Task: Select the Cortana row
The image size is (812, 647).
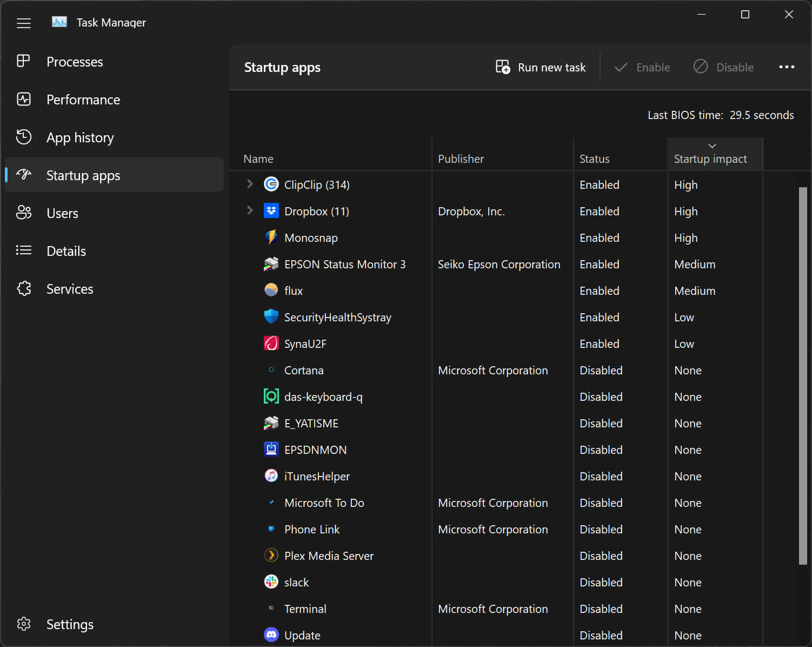Action: pyautogui.click(x=496, y=370)
